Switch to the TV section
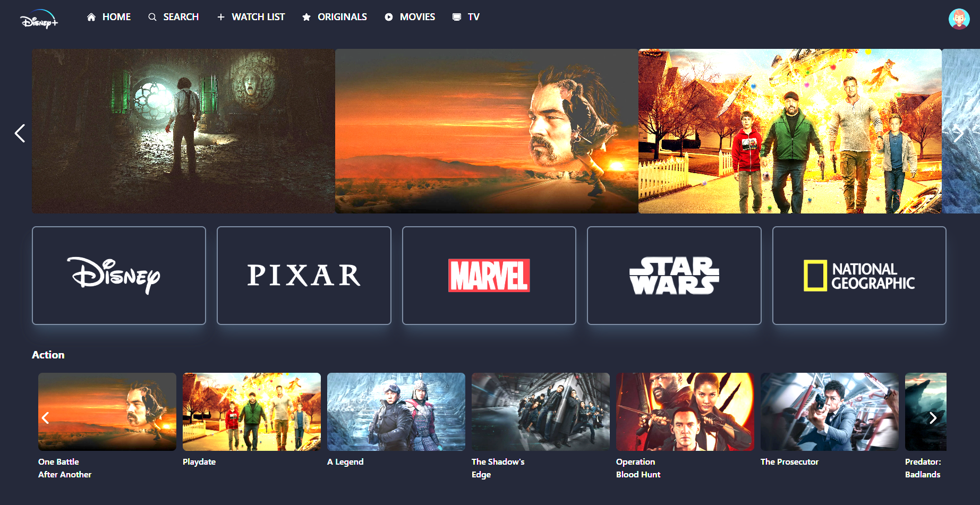Viewport: 980px width, 505px height. (x=474, y=16)
